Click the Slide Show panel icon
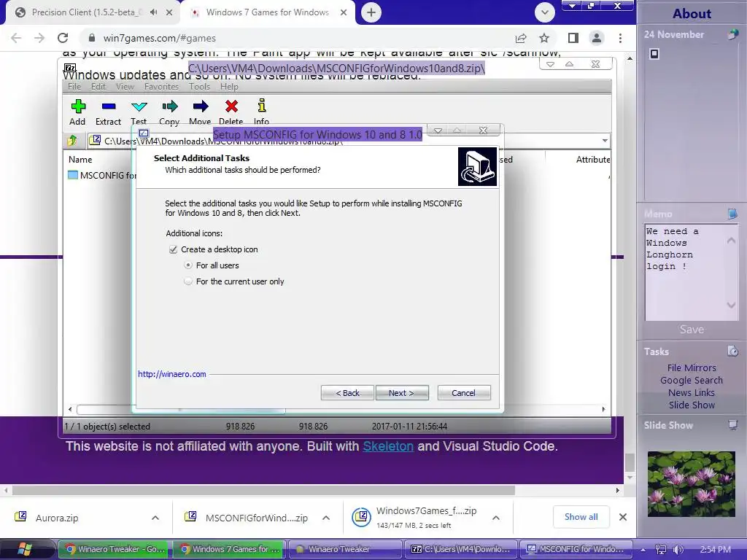The width and height of the screenshot is (747, 560). click(732, 425)
